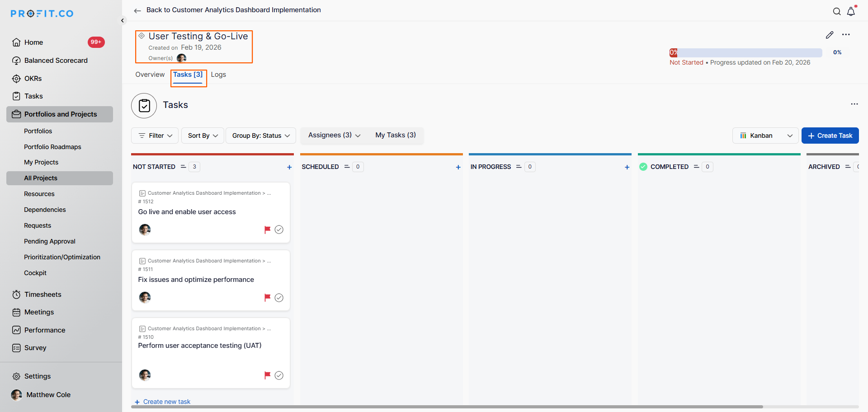Expand the Group By: Status dropdown
This screenshot has height=412, width=868.
(x=261, y=136)
